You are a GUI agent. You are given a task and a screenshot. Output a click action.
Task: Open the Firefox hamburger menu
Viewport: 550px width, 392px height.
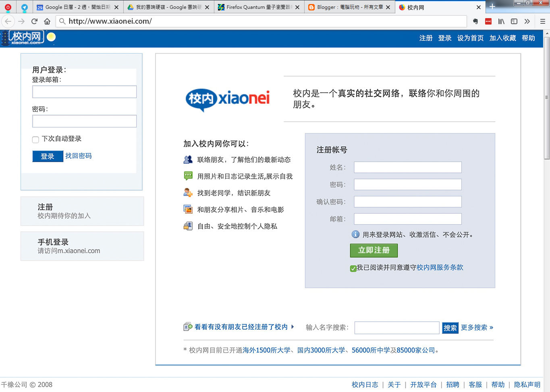(x=543, y=21)
